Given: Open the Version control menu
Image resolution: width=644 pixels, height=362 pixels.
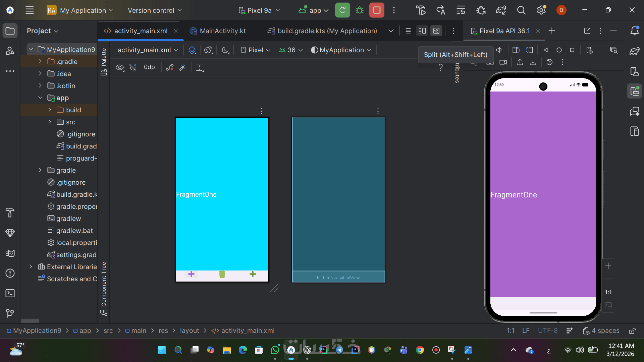Looking at the screenshot, I should point(154,10).
